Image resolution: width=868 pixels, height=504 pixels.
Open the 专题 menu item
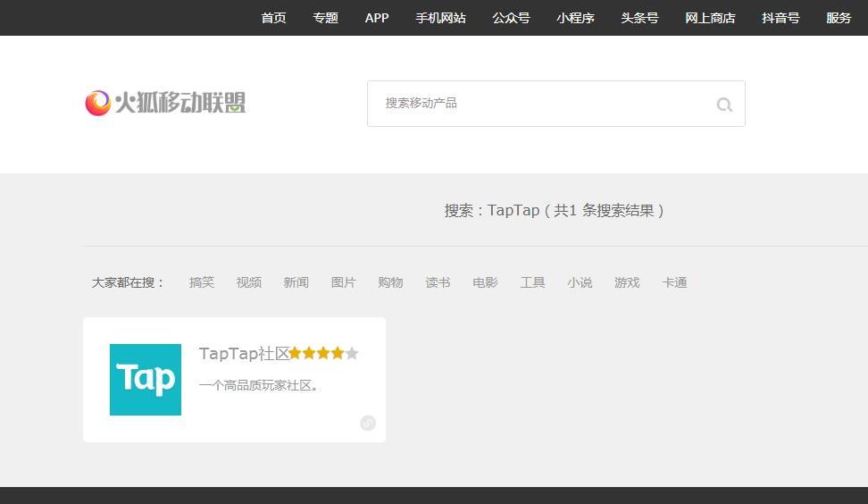325,18
